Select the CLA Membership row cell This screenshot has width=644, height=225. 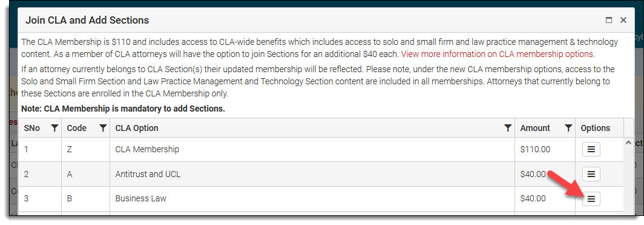[x=312, y=149]
